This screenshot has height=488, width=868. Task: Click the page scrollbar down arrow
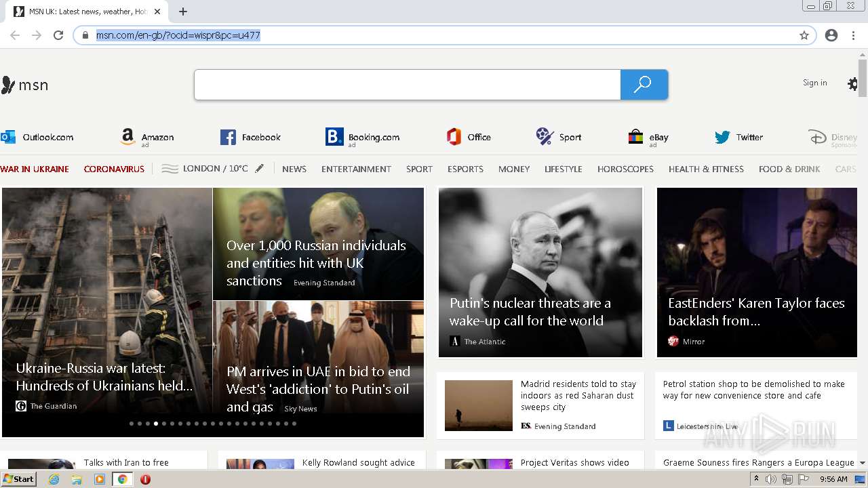point(862,463)
